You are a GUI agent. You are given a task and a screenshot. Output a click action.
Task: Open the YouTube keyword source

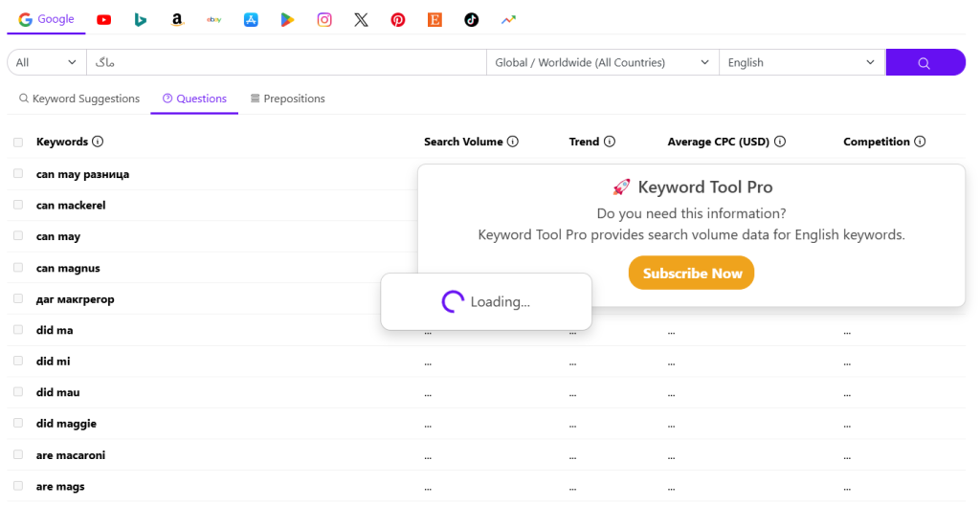point(103,19)
